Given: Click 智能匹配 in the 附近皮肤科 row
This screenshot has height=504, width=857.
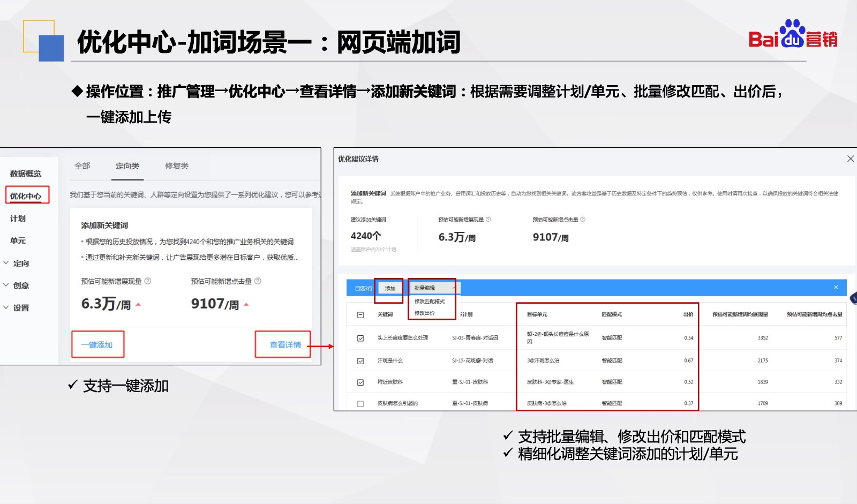Looking at the screenshot, I should tap(612, 382).
